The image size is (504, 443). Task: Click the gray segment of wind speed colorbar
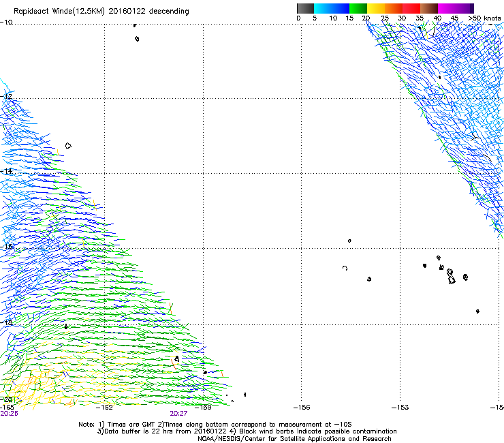coord(305,8)
